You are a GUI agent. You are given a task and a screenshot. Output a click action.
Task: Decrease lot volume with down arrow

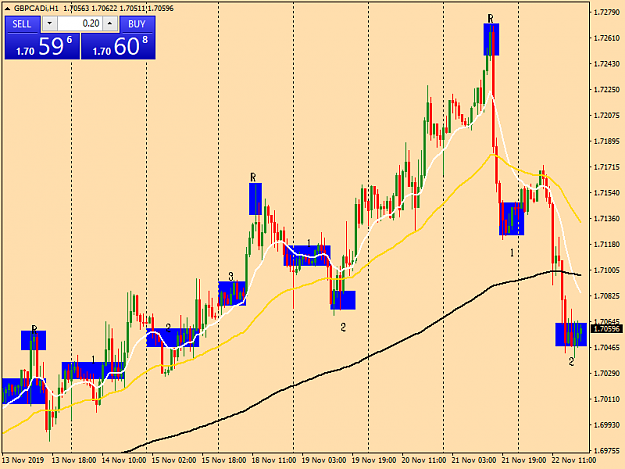pos(49,24)
